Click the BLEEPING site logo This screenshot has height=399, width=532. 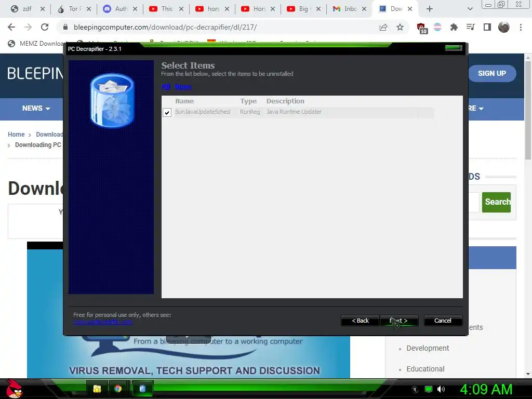(x=35, y=73)
